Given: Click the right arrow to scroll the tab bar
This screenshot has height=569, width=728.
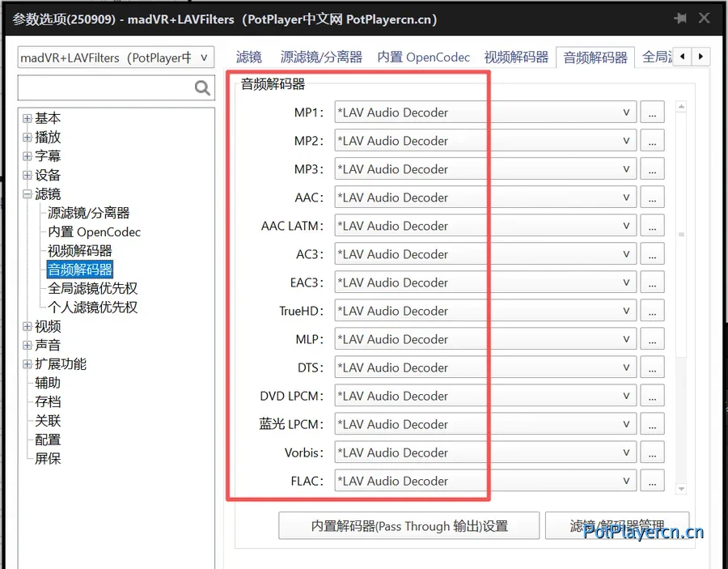Looking at the screenshot, I should [700, 57].
